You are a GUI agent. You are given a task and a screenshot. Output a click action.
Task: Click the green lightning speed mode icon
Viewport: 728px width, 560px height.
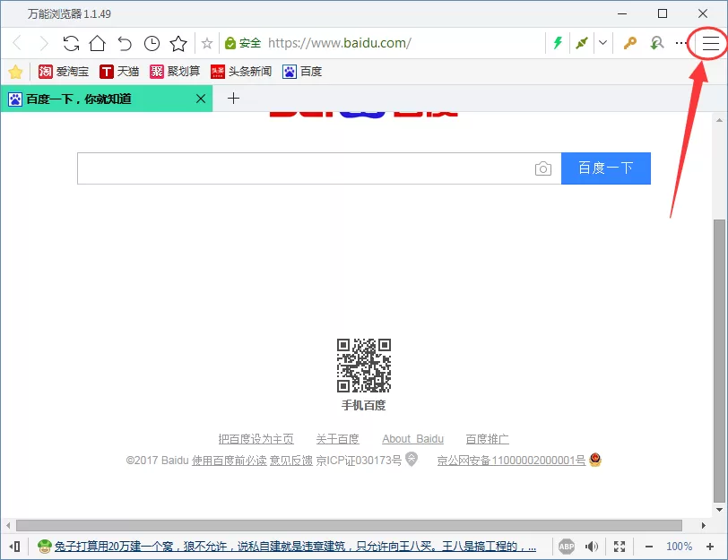coord(558,43)
